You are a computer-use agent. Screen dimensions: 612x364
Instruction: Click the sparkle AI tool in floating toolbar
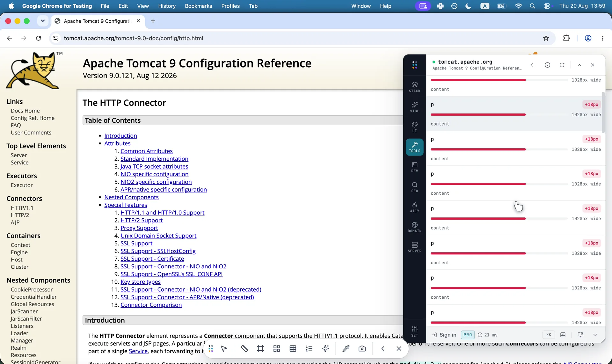coord(325,349)
